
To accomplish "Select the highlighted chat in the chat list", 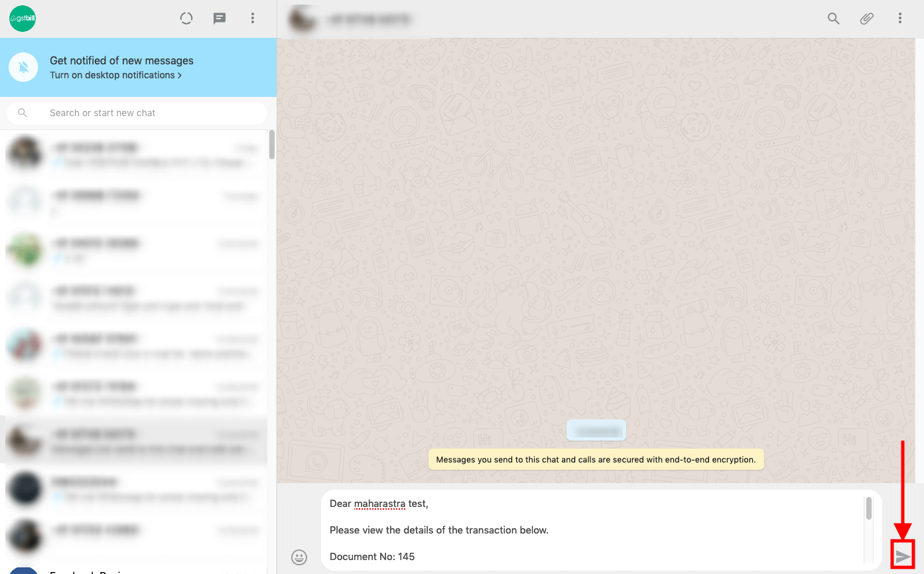I will (133, 439).
